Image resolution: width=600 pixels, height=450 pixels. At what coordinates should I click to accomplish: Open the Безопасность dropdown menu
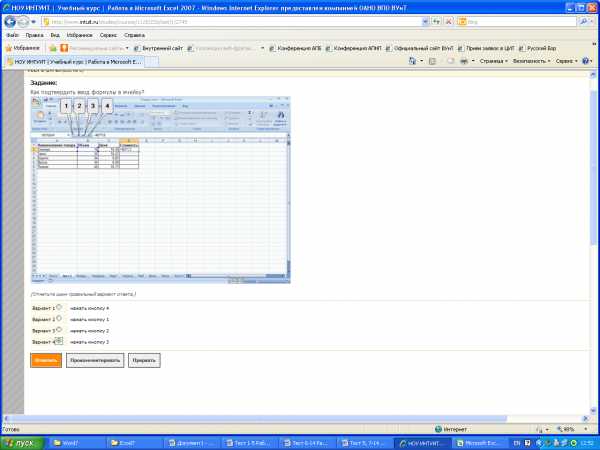pyautogui.click(x=532, y=61)
